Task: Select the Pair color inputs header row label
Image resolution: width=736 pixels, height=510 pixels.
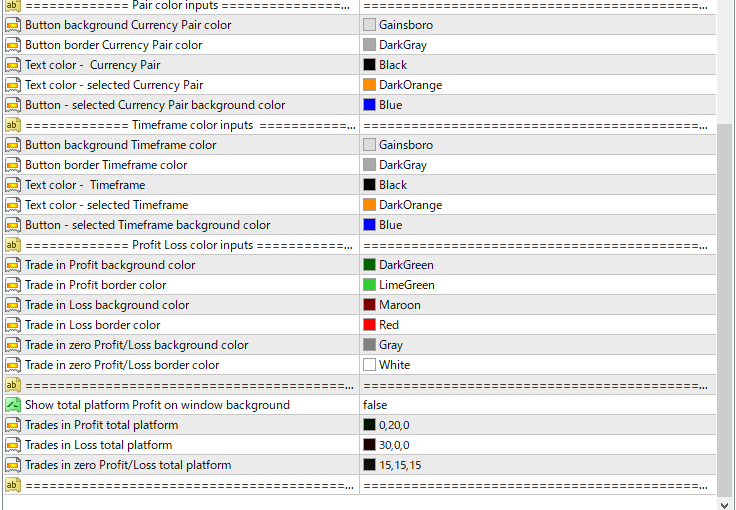Action: [x=188, y=6]
